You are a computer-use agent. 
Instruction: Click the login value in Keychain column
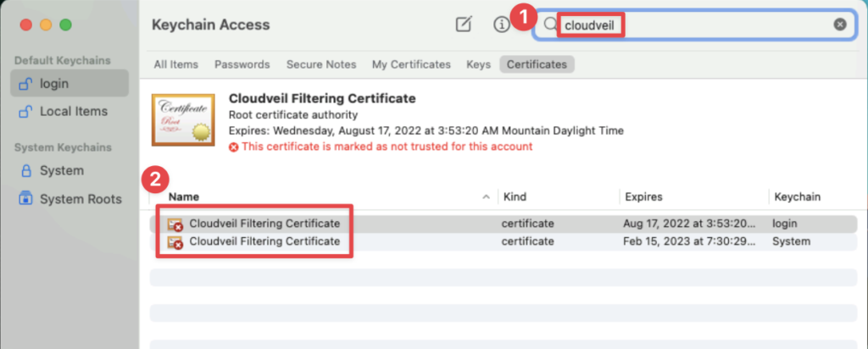point(785,224)
